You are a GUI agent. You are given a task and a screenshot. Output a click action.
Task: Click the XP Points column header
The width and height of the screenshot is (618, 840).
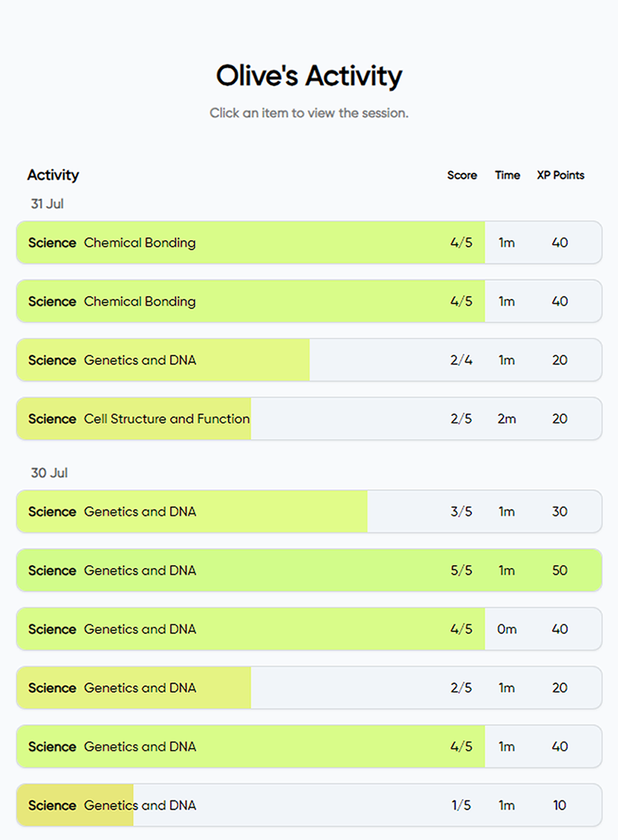point(560,175)
